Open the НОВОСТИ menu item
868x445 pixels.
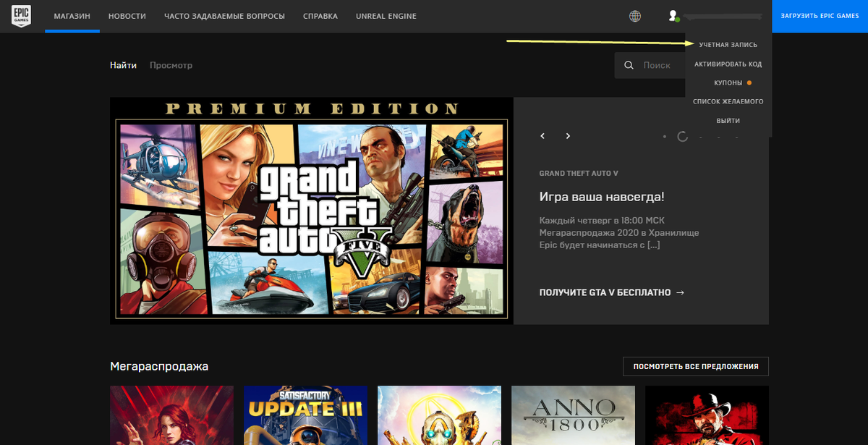coord(127,16)
